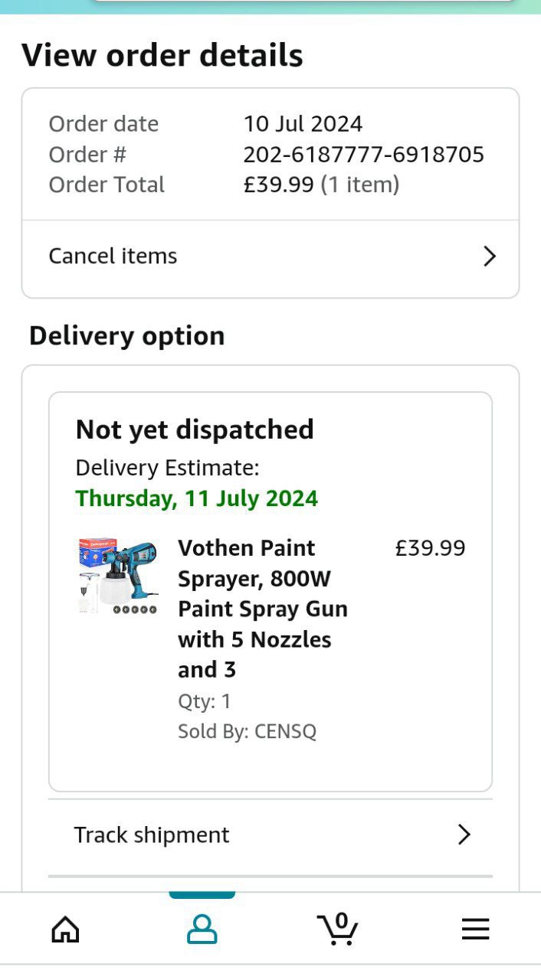
Task: Go to the Home tab icon
Action: (x=65, y=929)
